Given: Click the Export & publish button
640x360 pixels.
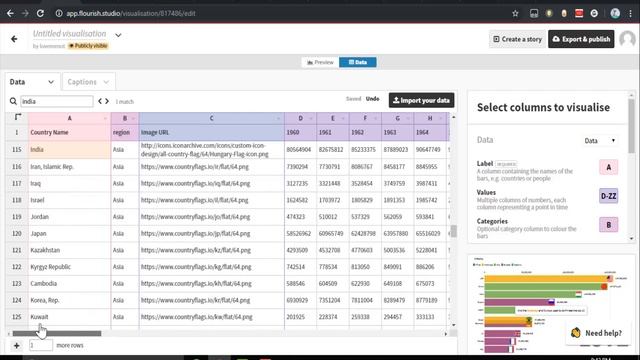Looking at the screenshot, I should tap(581, 39).
